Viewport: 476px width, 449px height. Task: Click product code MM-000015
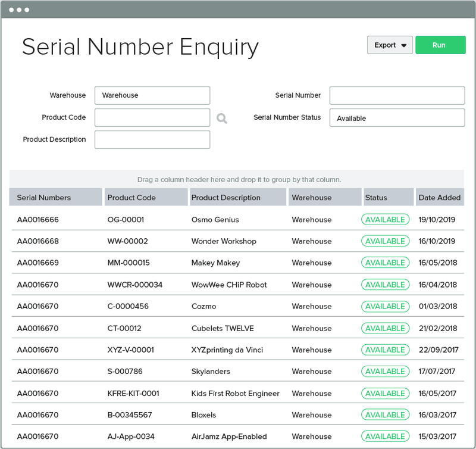click(129, 263)
